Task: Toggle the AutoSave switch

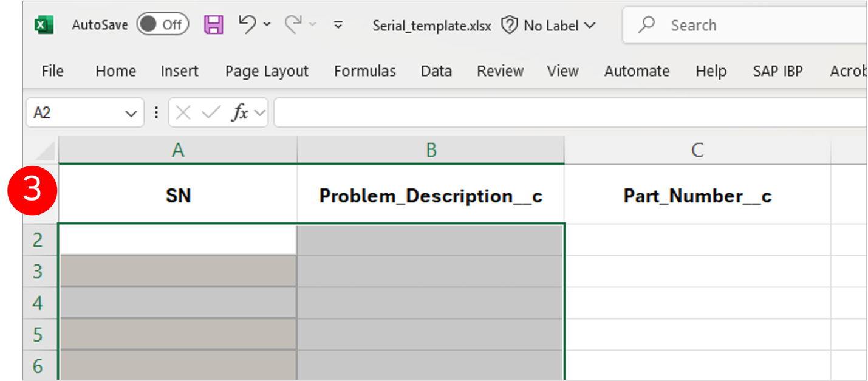Action: click(x=162, y=24)
